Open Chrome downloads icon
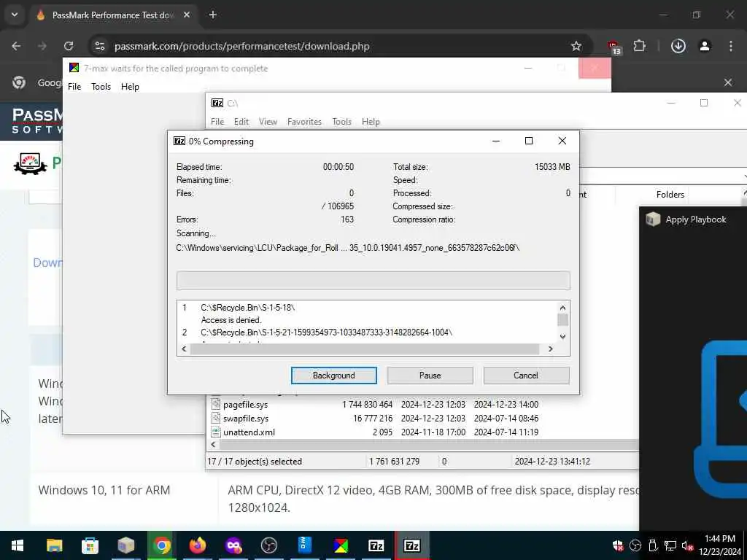The width and height of the screenshot is (747, 560). coord(678,46)
